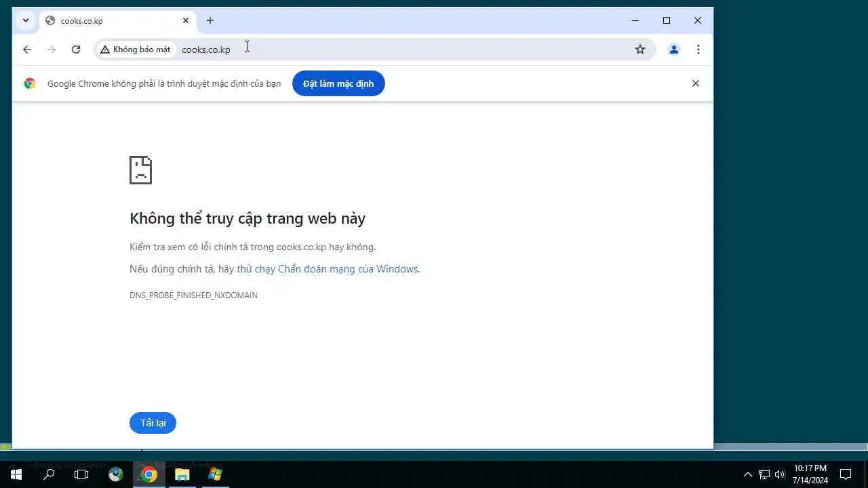Click the 'Kiểm tra xem có lỗi chính tả' message
This screenshot has height=488, width=868.
(252, 247)
